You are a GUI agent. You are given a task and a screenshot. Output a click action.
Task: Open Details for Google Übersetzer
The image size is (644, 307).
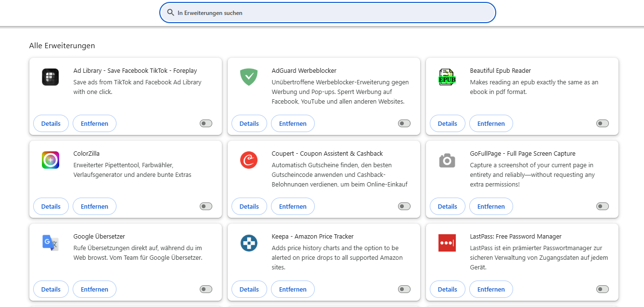pyautogui.click(x=51, y=289)
